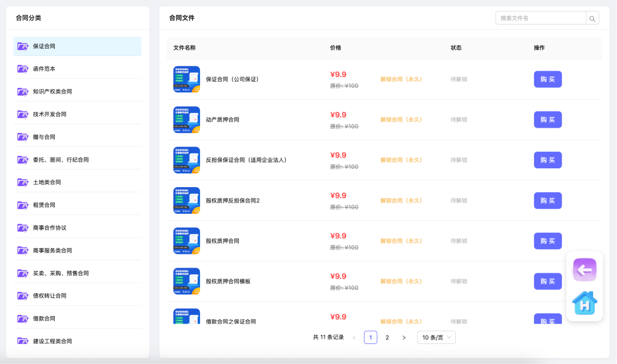This screenshot has height=364, width=617.
Task: Click the search magnifier icon
Action: [592, 18]
